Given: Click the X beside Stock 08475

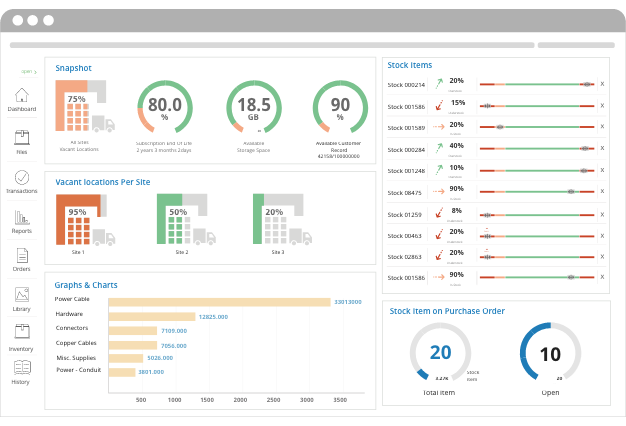Looking at the screenshot, I should (601, 190).
